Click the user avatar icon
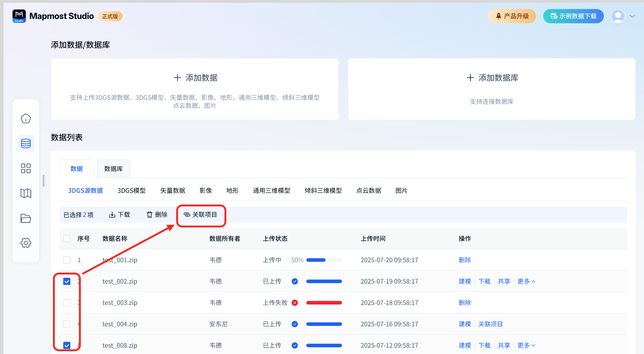This screenshot has width=644, height=354. (618, 16)
